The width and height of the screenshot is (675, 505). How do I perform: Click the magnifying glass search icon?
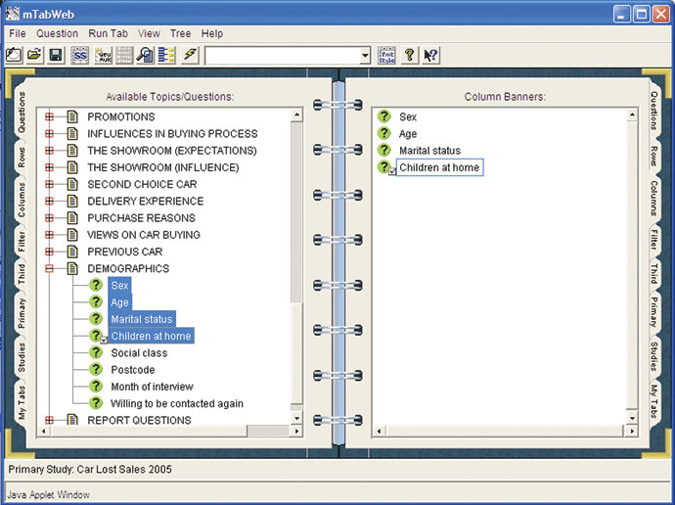145,55
